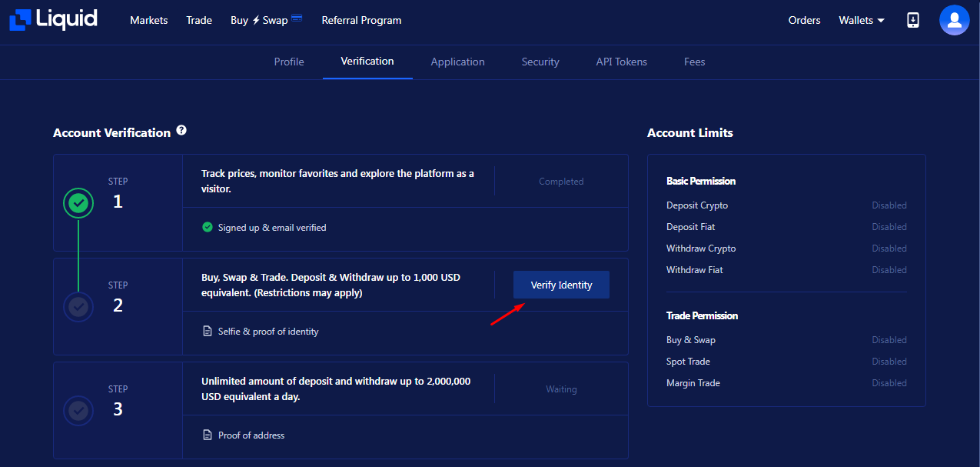Click the mobile app download icon
This screenshot has width=980, height=467.
(913, 20)
